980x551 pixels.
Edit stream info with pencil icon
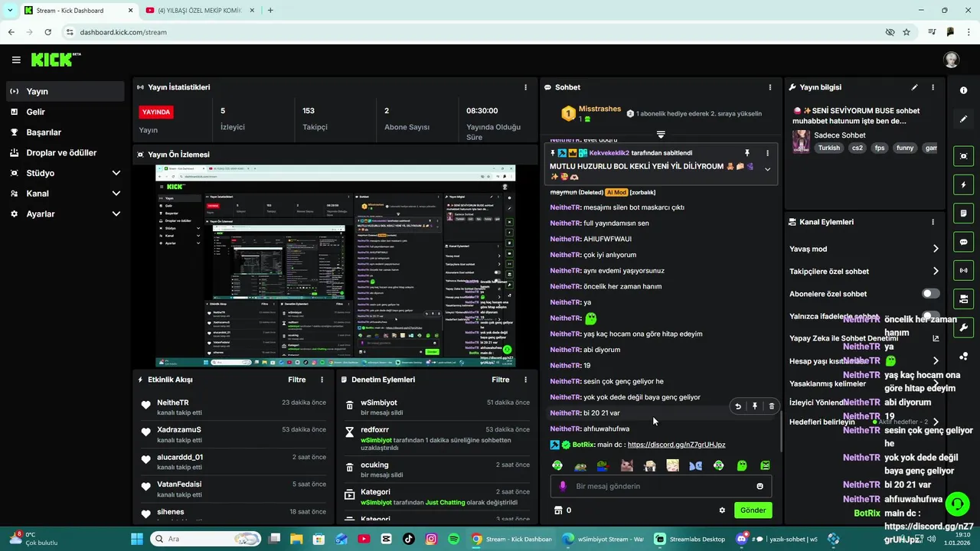(914, 87)
